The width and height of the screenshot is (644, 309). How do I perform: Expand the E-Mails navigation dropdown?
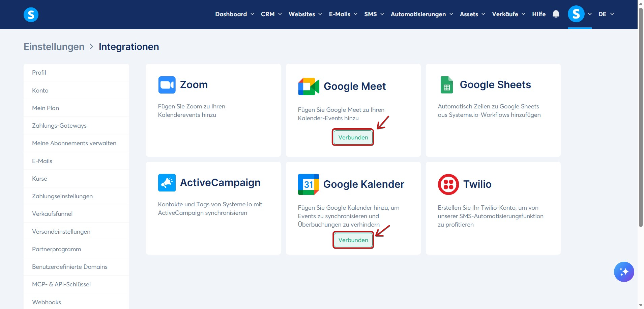click(343, 14)
